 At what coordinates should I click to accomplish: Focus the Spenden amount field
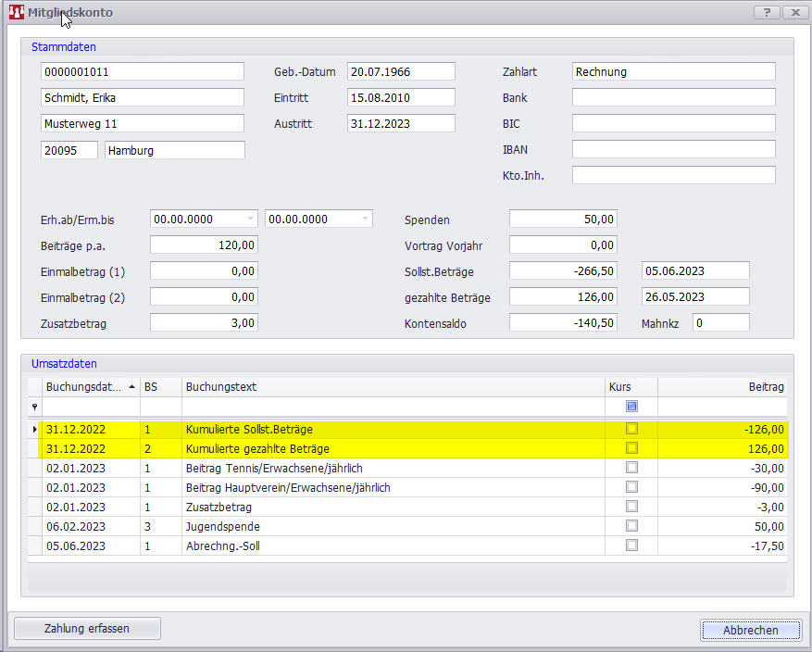pos(563,219)
